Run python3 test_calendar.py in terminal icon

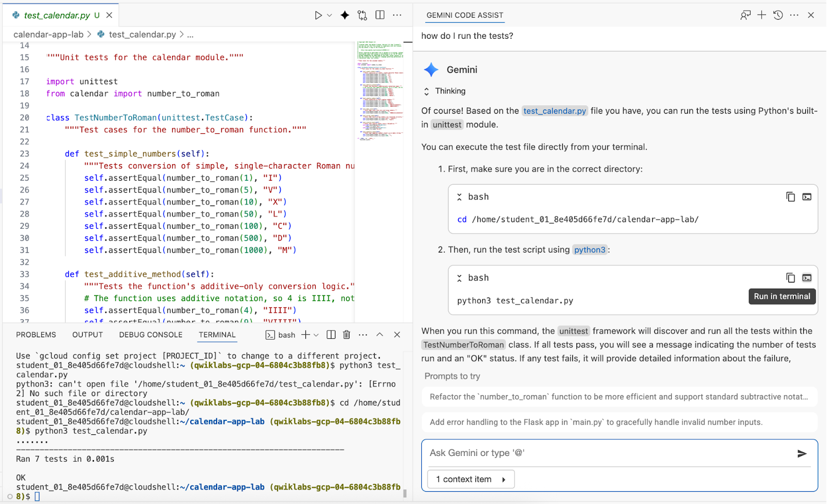806,278
